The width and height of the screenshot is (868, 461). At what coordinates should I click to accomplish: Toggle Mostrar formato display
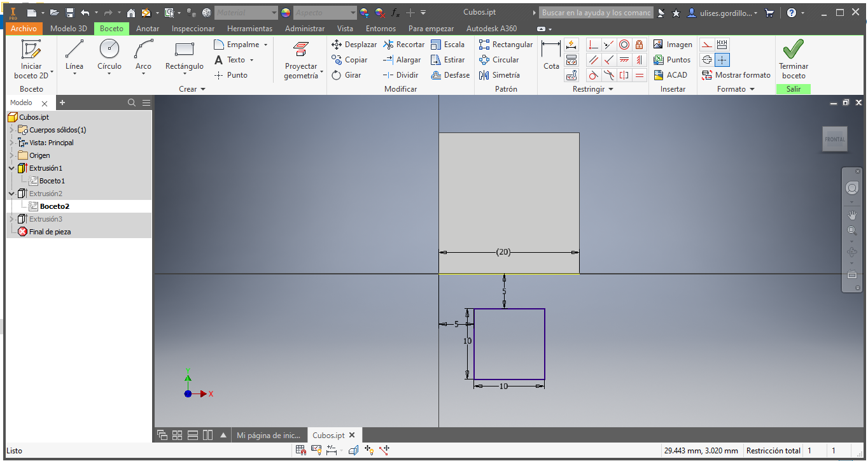click(736, 75)
